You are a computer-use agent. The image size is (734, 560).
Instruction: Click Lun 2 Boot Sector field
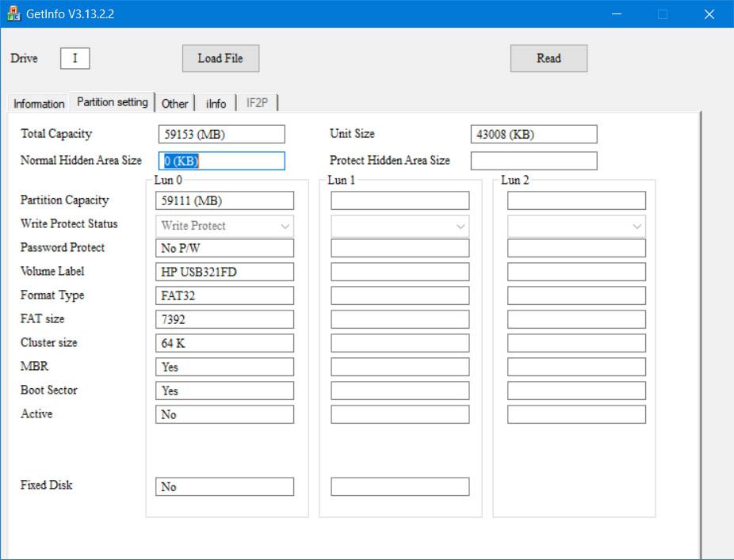(577, 390)
